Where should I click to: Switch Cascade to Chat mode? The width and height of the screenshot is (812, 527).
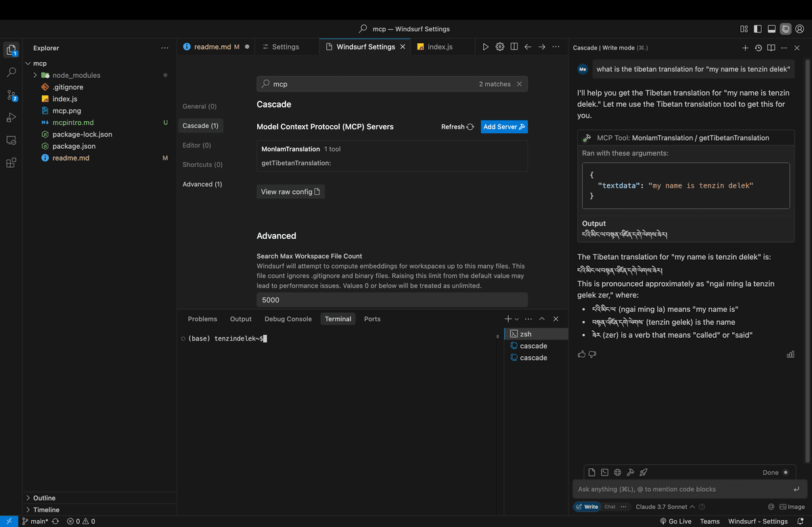tap(610, 507)
